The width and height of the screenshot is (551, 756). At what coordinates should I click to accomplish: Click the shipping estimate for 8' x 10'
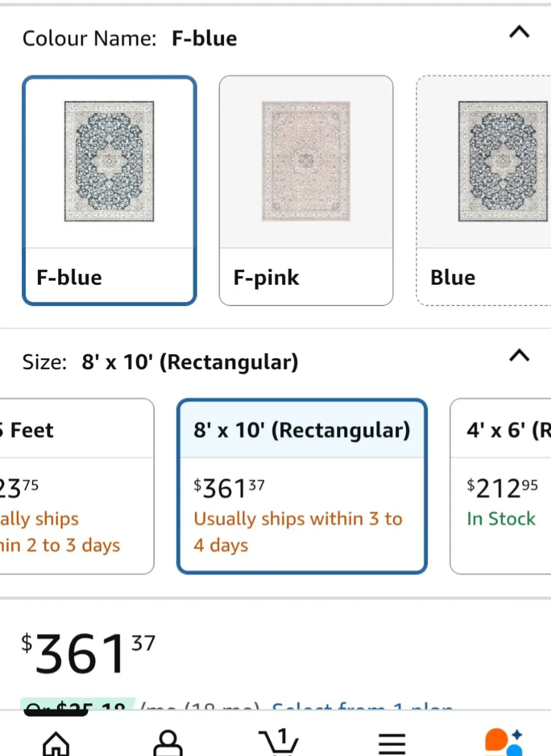click(x=298, y=532)
